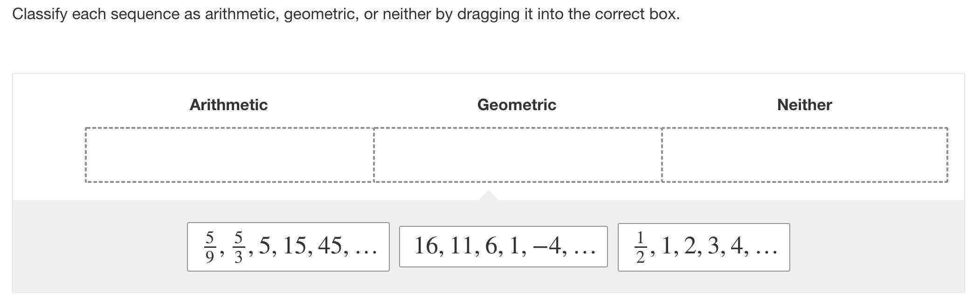Click the Geometric column heading
This screenshot has width=980, height=308.
(517, 105)
